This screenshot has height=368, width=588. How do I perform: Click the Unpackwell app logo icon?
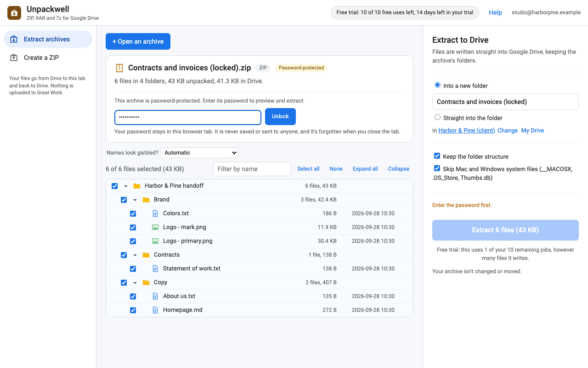pos(14,13)
